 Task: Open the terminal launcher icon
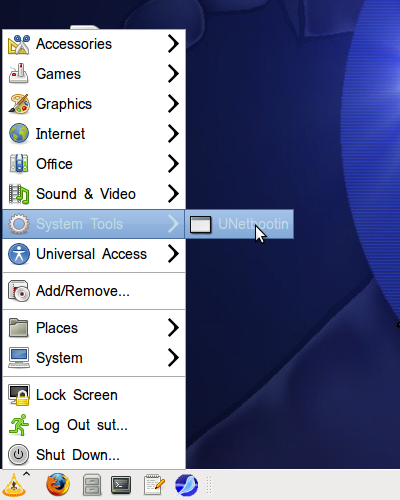[x=121, y=485]
